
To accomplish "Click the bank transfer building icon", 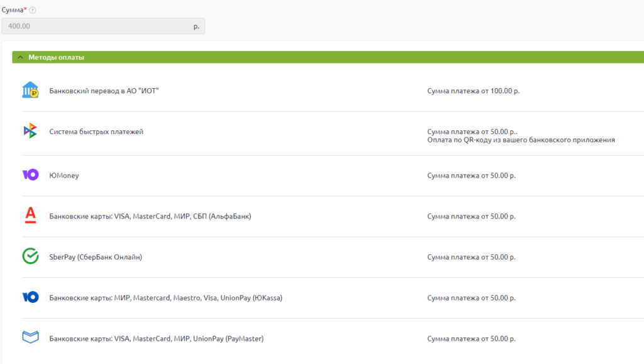I will pos(30,91).
